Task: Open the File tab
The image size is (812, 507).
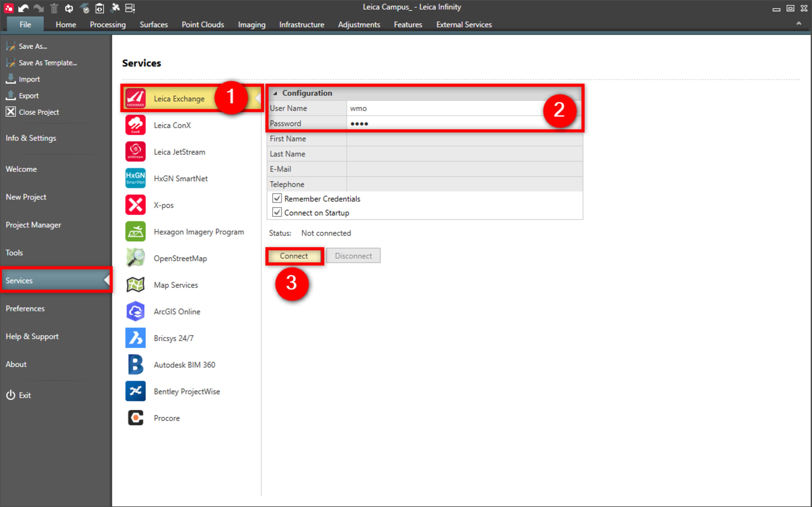Action: pos(25,24)
